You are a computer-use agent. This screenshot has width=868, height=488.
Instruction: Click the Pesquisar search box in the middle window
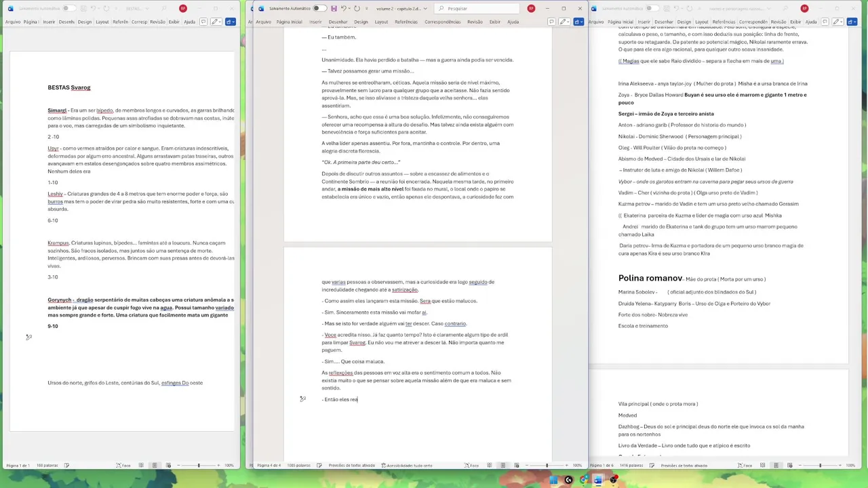pyautogui.click(x=477, y=8)
